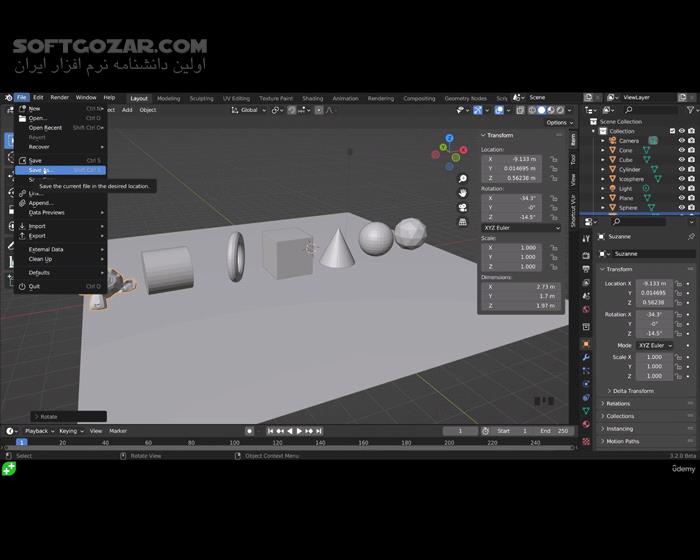Expand the Cylinder item in Outliner
Viewport: 700px width, 560px height.
click(603, 170)
